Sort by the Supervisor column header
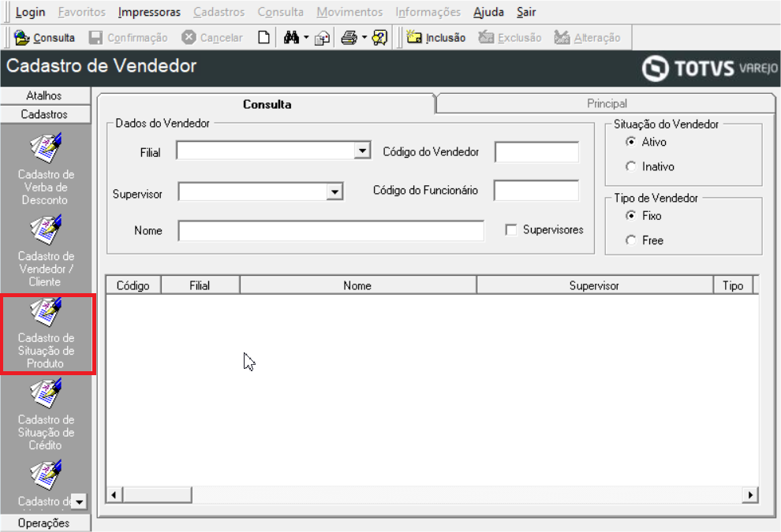 pos(594,285)
